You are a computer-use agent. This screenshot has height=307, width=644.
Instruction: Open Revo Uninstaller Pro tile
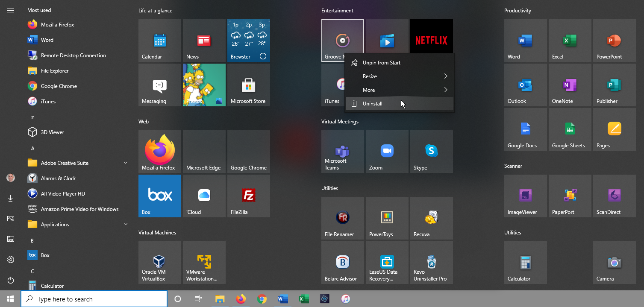432,263
